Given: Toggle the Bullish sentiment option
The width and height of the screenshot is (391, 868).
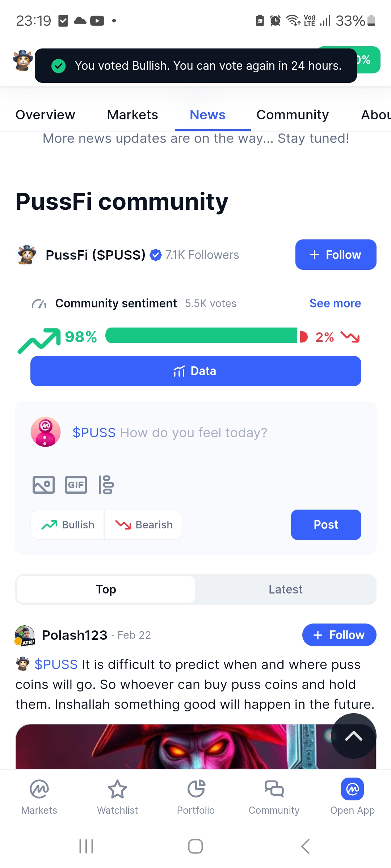Looking at the screenshot, I should tap(68, 525).
